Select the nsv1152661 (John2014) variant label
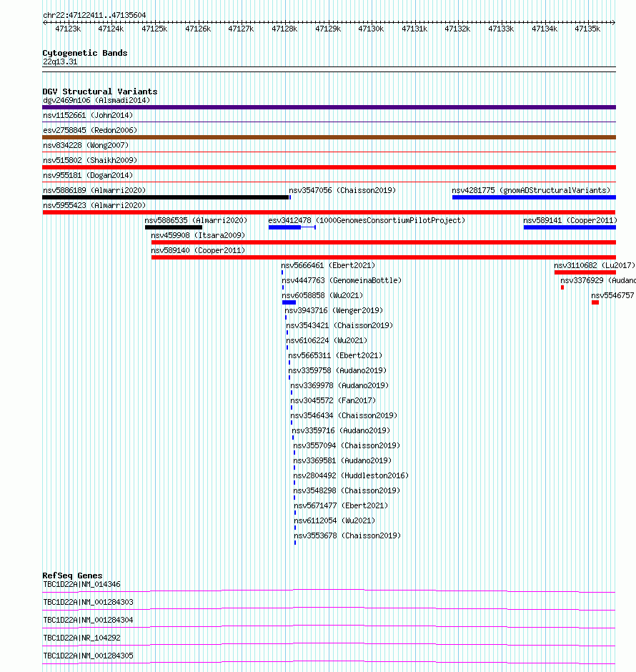 [x=88, y=115]
